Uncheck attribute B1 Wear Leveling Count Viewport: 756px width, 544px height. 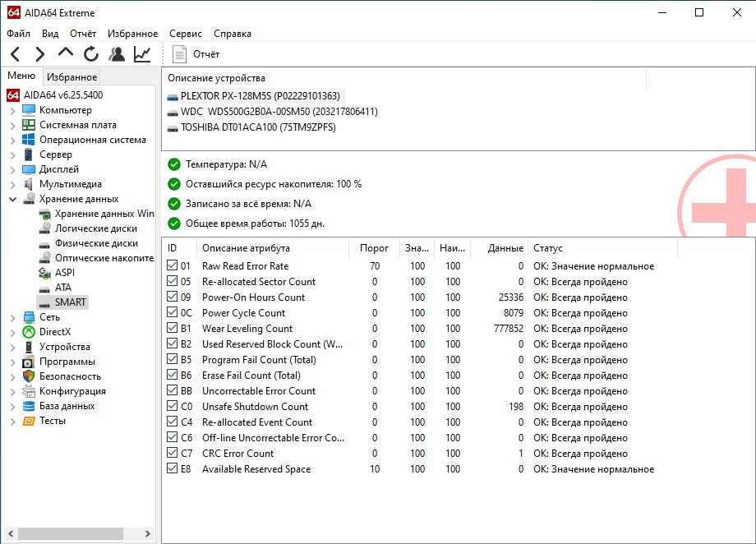click(x=172, y=328)
